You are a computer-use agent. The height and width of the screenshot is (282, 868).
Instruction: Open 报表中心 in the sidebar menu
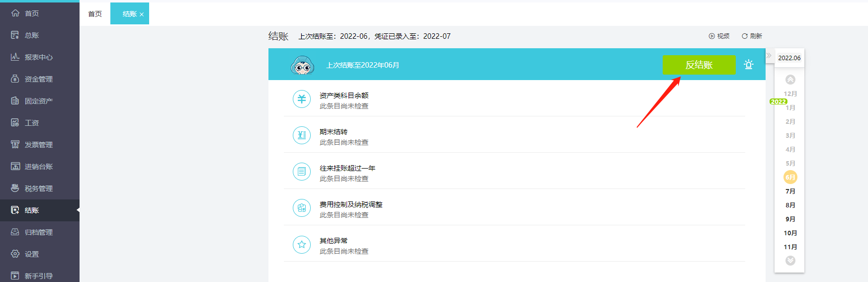coord(40,57)
